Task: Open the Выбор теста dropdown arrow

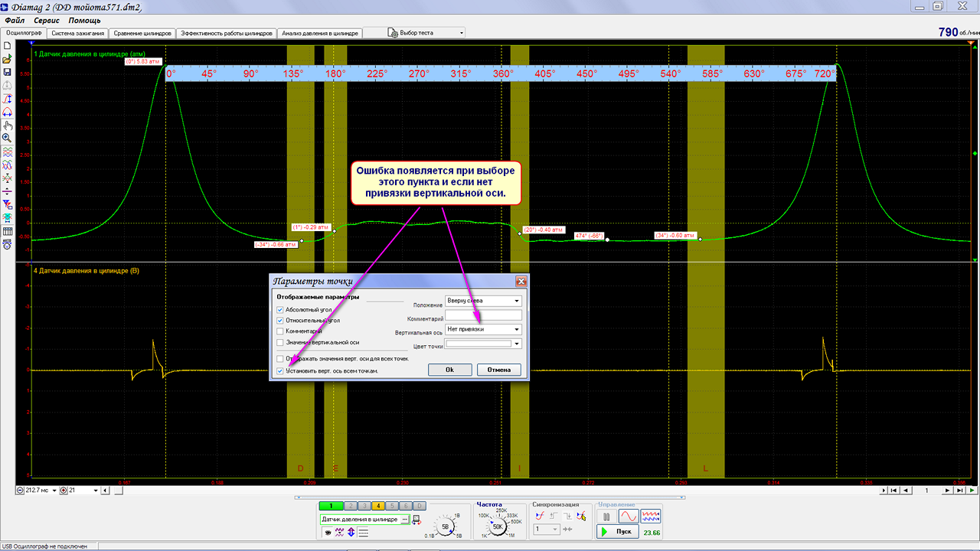Action: 462,33
